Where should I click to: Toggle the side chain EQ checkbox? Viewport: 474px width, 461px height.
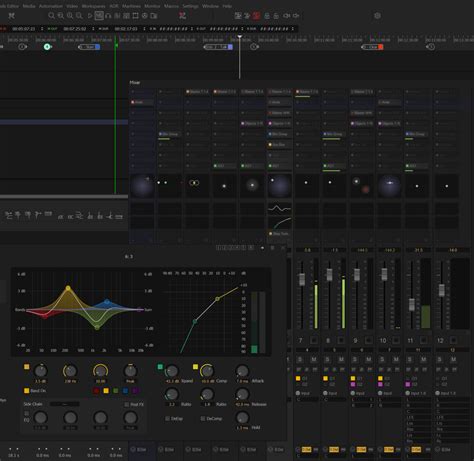[x=26, y=414]
